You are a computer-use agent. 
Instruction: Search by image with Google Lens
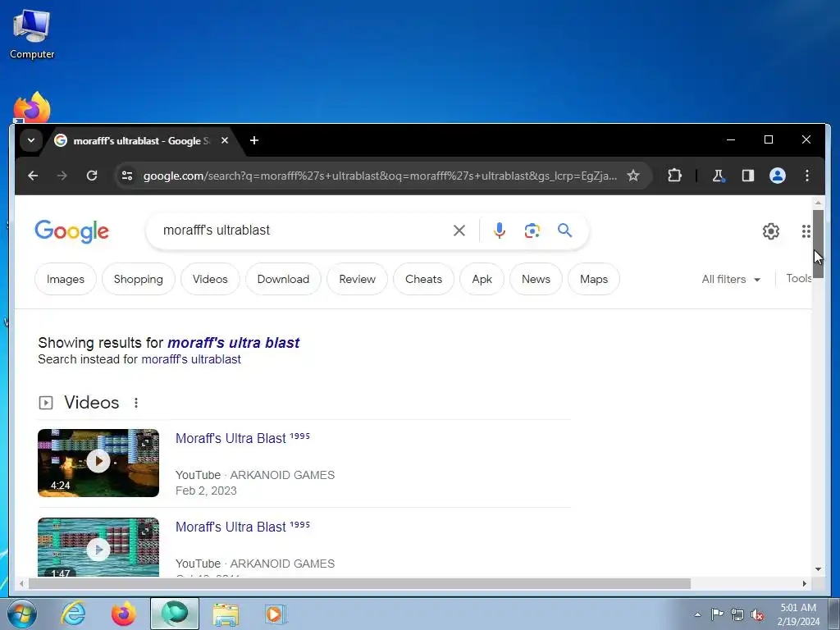(532, 231)
